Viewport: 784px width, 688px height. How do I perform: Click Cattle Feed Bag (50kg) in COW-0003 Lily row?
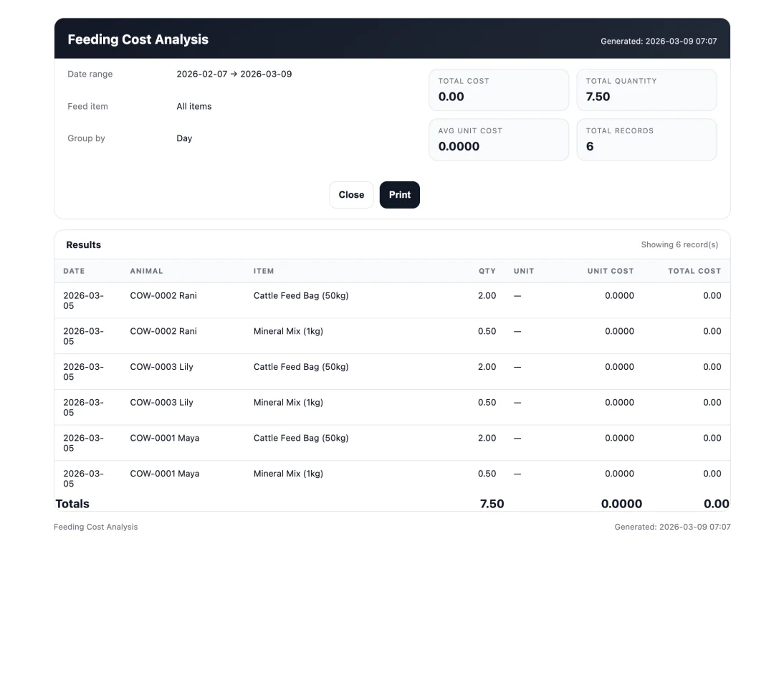[x=301, y=366]
